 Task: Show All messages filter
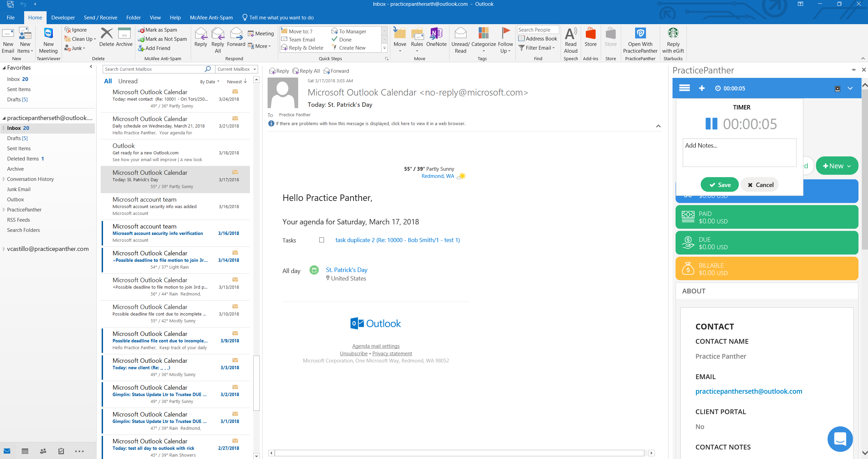click(x=108, y=81)
